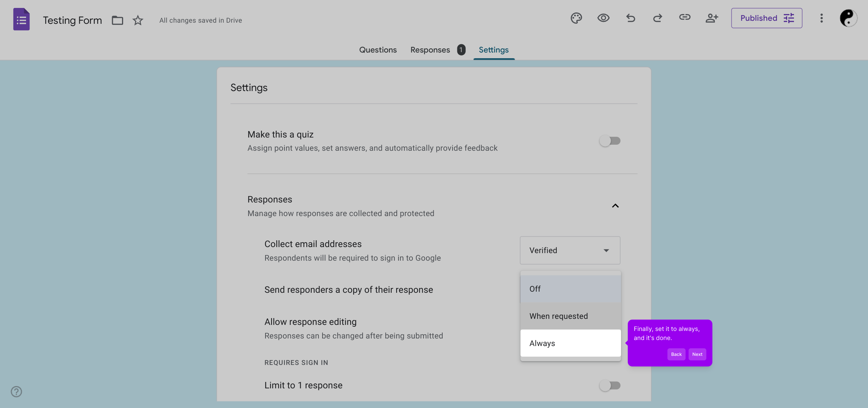The height and width of the screenshot is (408, 868).
Task: Enable the Make this a quiz toggle
Action: pos(610,141)
